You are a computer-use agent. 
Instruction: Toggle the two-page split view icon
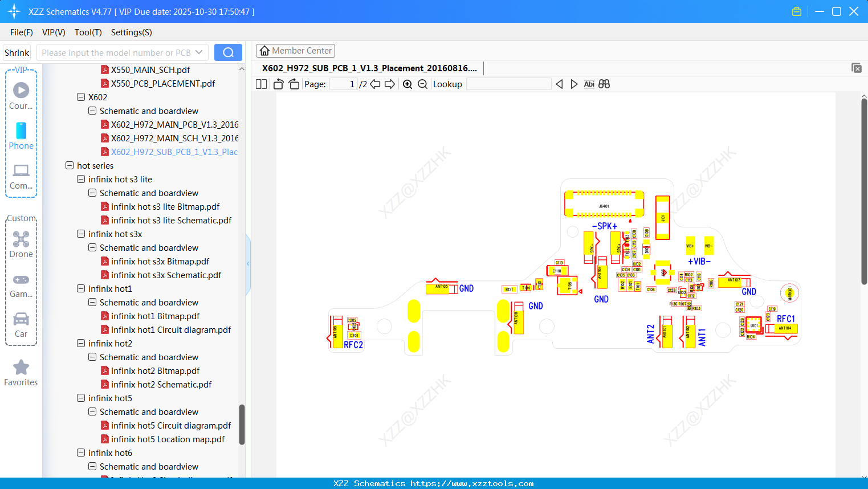[261, 84]
